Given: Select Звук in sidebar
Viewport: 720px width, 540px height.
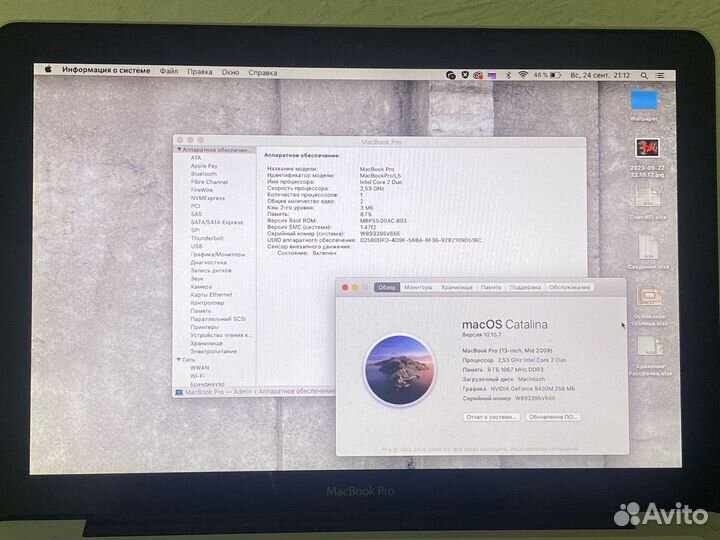Looking at the screenshot, I should coord(197,278).
